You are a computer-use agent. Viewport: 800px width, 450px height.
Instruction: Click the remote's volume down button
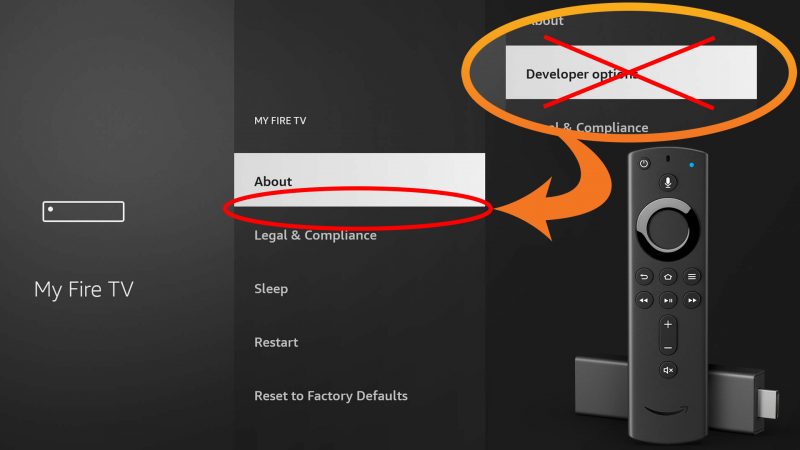(x=668, y=347)
